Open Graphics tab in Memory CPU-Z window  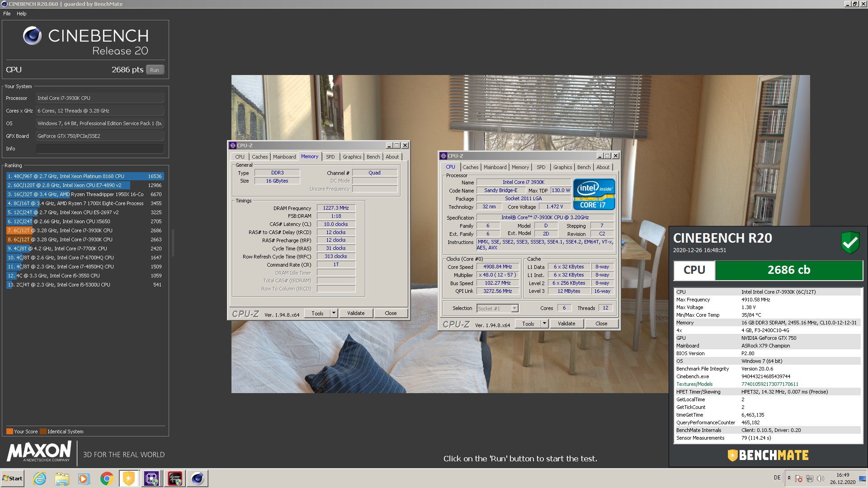point(352,157)
